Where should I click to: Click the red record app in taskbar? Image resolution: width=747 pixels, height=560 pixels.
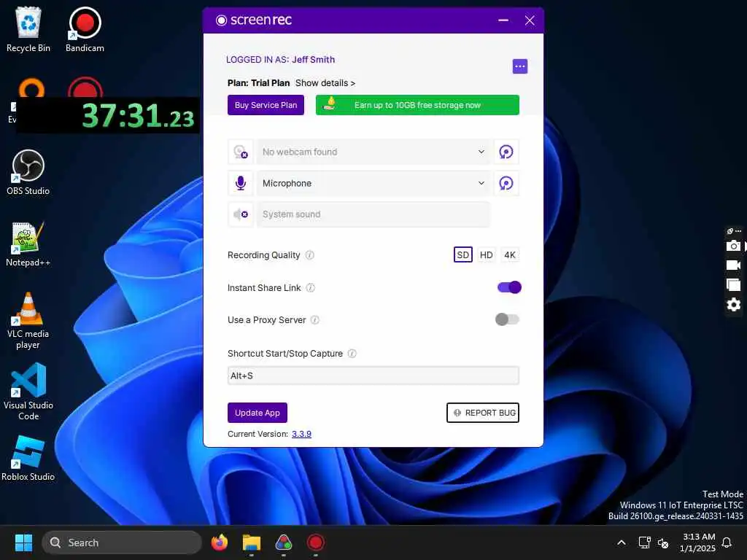[315, 542]
